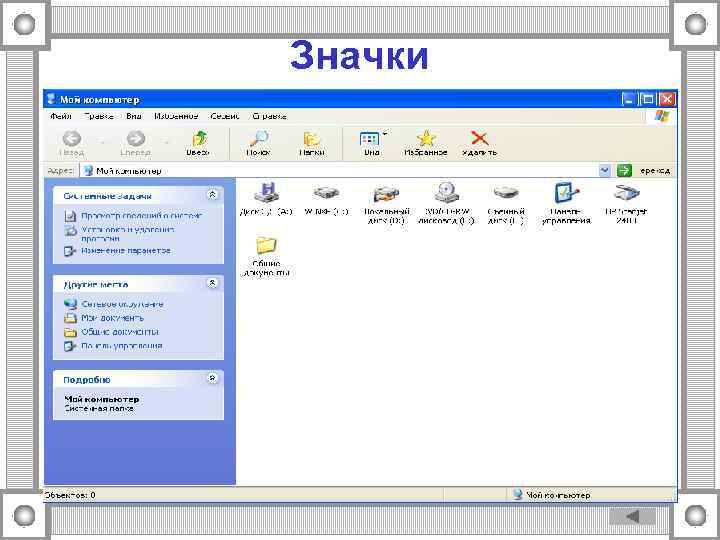
Task: Click the Мой компьютер address field
Action: click(x=340, y=171)
